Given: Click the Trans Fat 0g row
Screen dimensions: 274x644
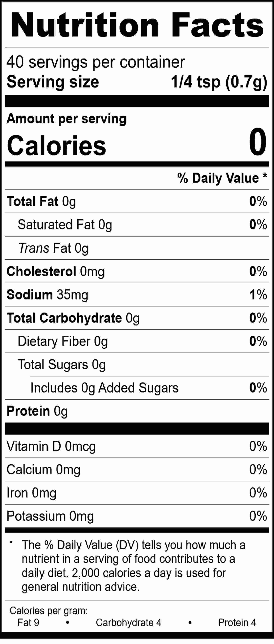Looking at the screenshot, I should (53, 248).
